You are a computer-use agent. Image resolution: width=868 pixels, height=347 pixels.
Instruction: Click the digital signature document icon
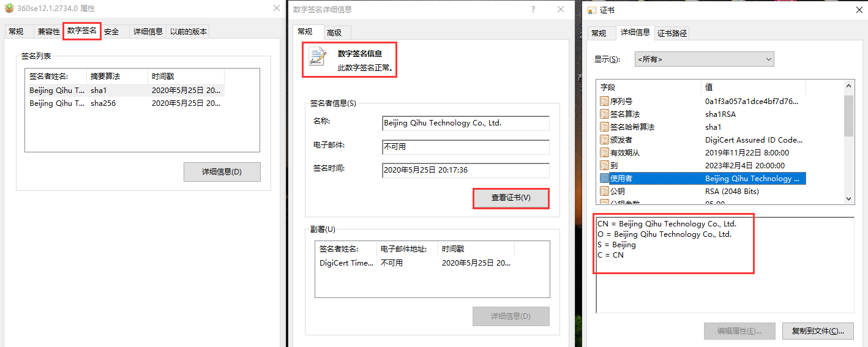pos(318,56)
